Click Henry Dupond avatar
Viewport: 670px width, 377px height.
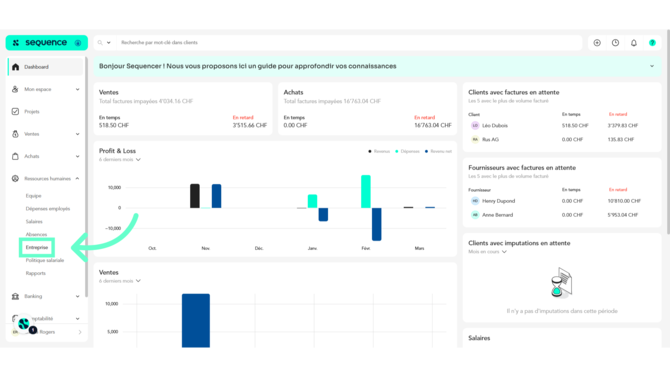(x=475, y=201)
